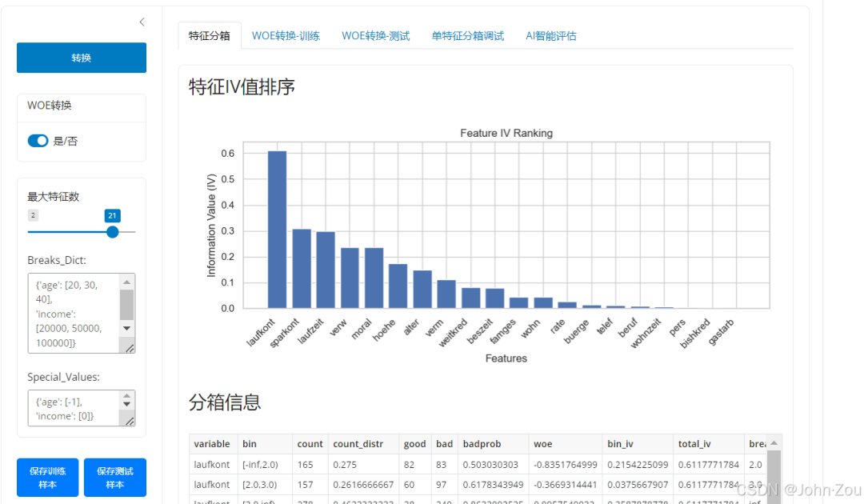This screenshot has height=504, width=864.
Task: Open the 单特征分箱调试 tab
Action: point(468,36)
